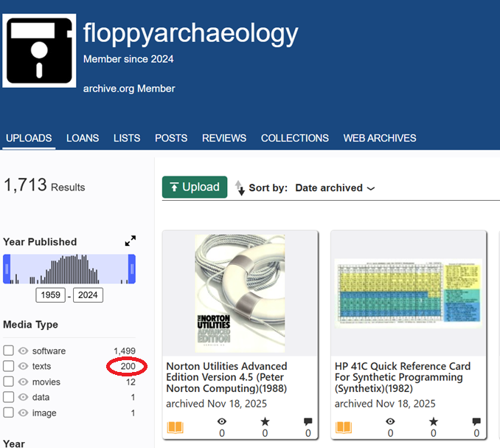Open the POSTS tab
Image resolution: width=500 pixels, height=448 pixels.
click(171, 138)
